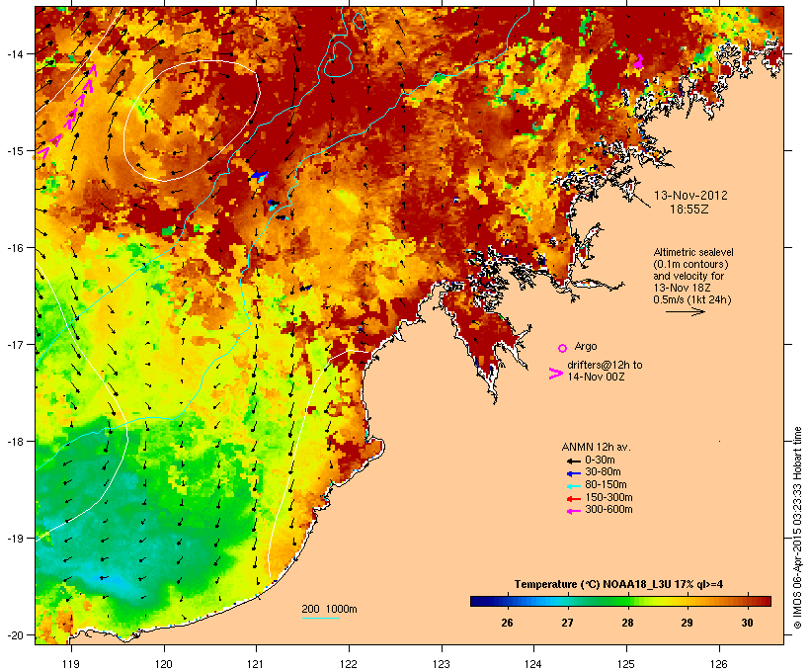Click the '200 1000m' isobath label
Screen dimensions: 810x672
[x=329, y=609]
